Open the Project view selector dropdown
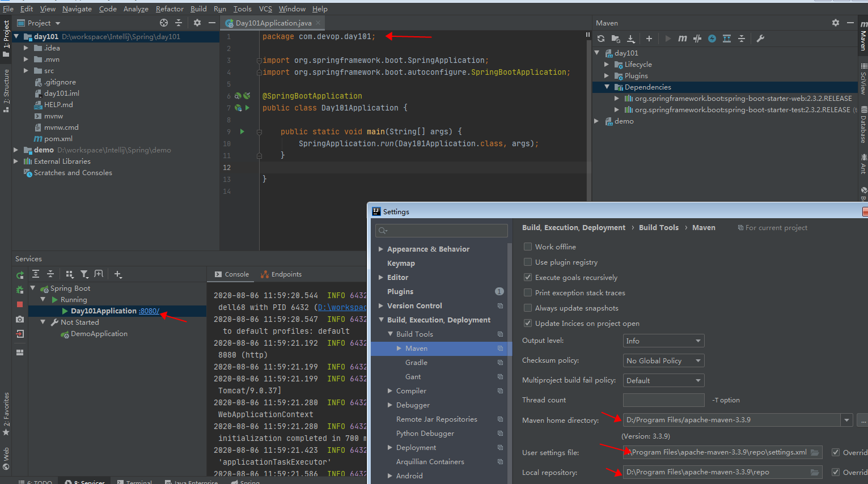The height and width of the screenshot is (484, 868). [39, 23]
